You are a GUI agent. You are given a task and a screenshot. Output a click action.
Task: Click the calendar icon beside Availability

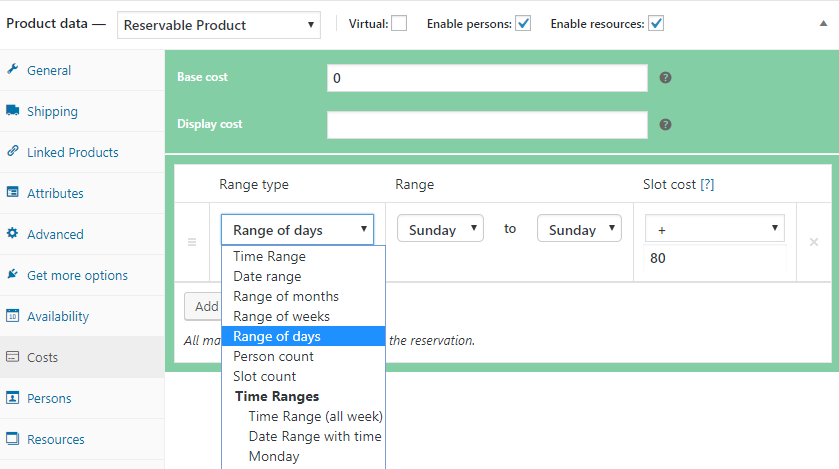(13, 316)
